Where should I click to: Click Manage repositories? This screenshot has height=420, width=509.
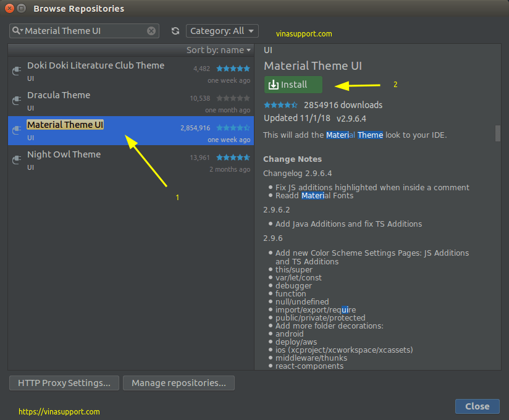click(179, 383)
